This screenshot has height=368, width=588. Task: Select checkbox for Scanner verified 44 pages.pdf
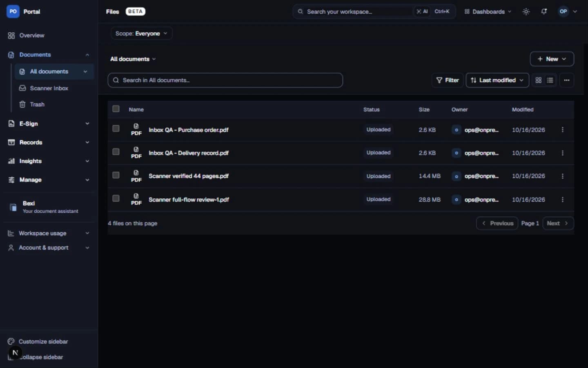coord(116,175)
